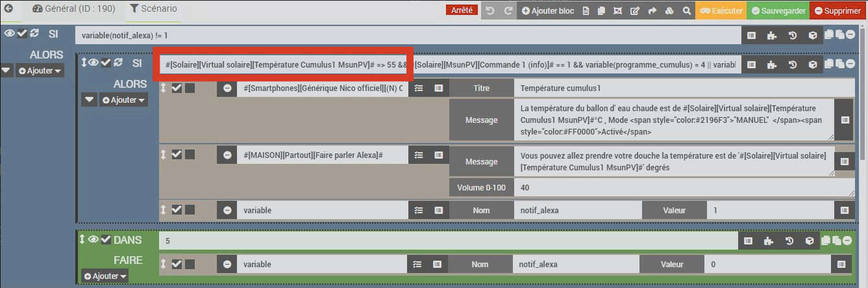The height and width of the screenshot is (288, 868).
Task: Open options icon for Faire parler Alexa
Action: pos(419,155)
